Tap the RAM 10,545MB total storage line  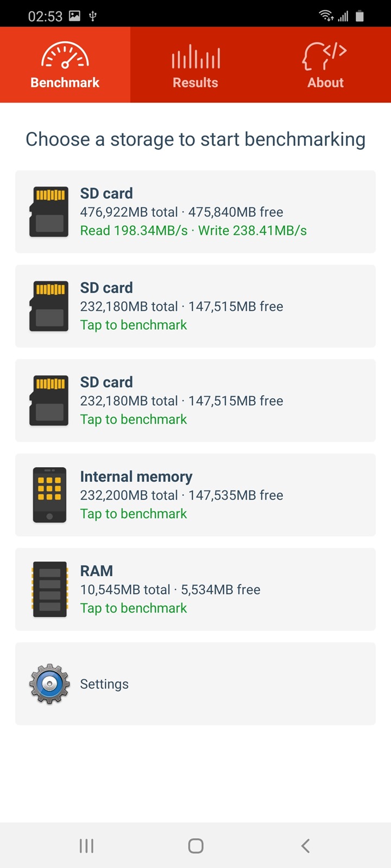170,590
